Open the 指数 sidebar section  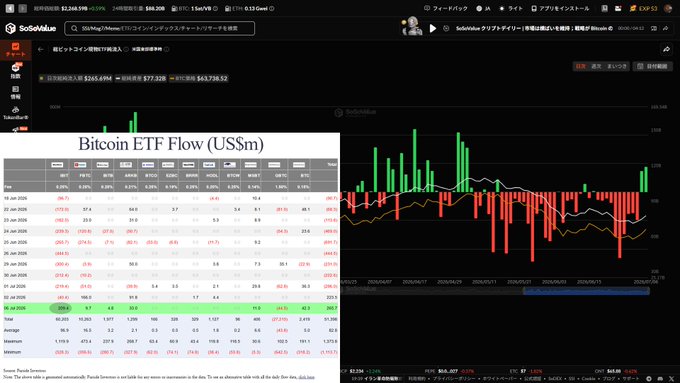pos(16,71)
